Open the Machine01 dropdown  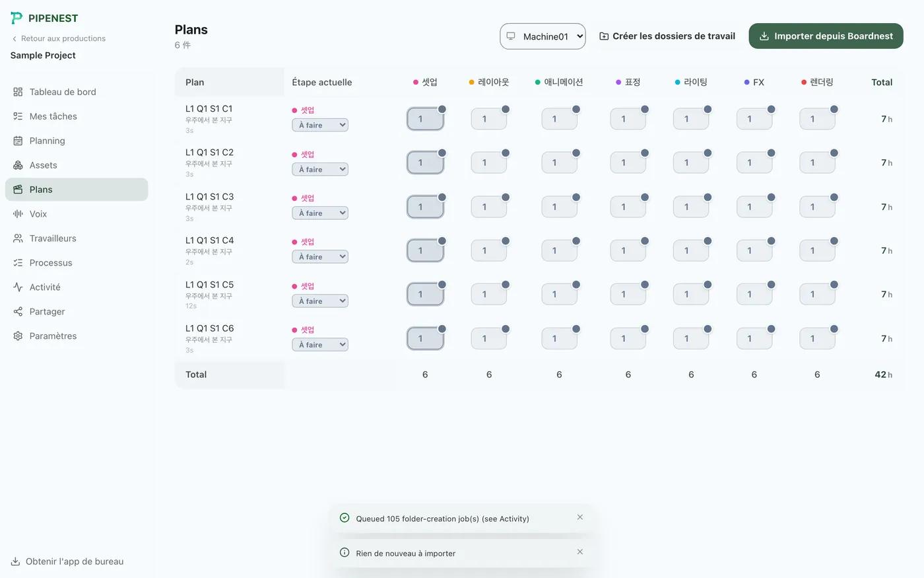543,36
